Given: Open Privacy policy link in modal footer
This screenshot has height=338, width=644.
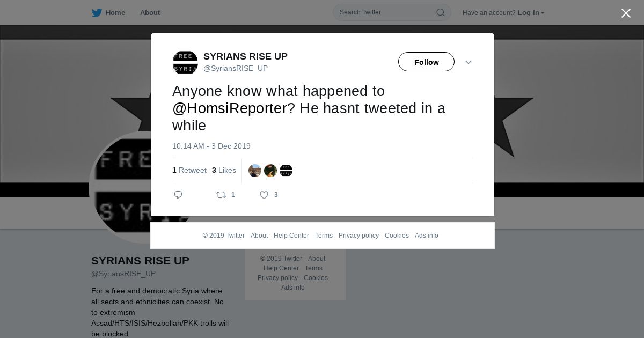Looking at the screenshot, I should tap(358, 236).
